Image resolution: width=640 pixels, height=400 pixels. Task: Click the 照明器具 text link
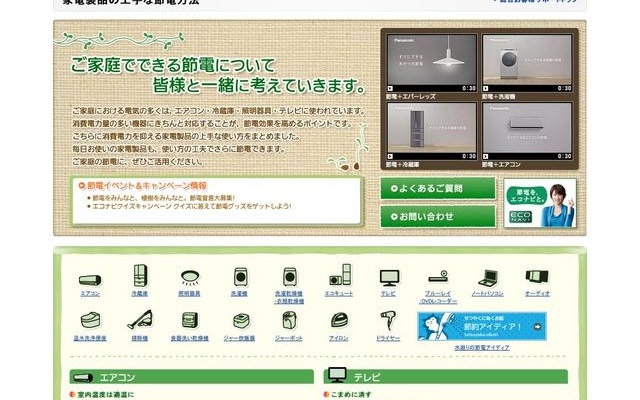pyautogui.click(x=189, y=293)
